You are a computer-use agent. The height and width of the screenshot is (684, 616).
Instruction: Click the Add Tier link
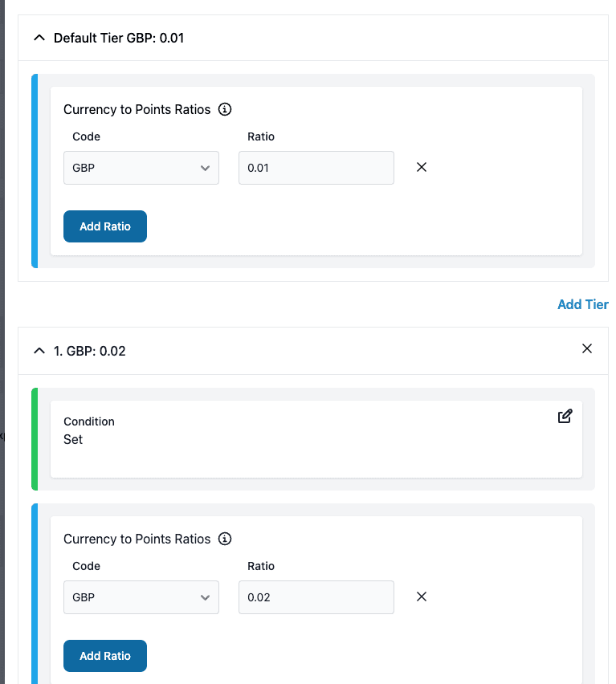click(582, 304)
